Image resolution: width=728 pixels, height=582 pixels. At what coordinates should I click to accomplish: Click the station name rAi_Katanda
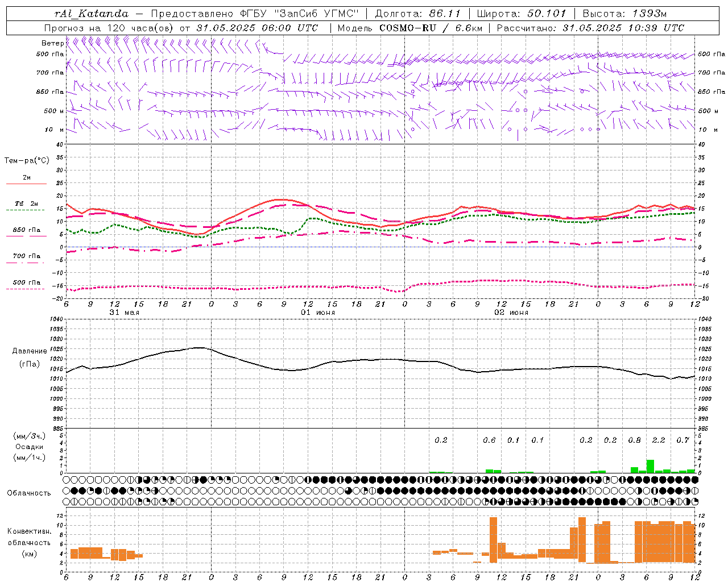coord(92,13)
